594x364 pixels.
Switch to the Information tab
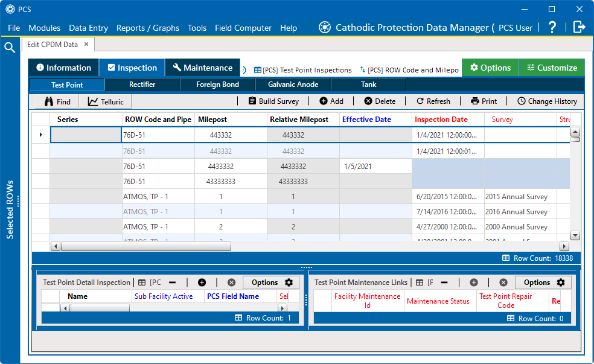click(x=63, y=68)
